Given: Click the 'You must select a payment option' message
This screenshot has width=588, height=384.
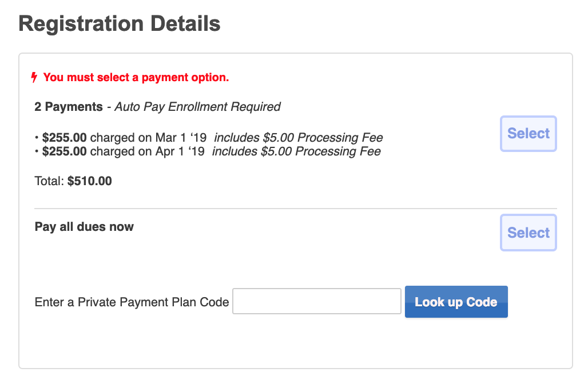Looking at the screenshot, I should coord(136,77).
